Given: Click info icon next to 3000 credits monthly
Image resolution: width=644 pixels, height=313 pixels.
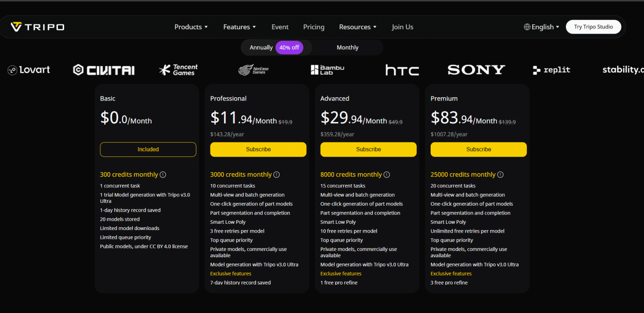Looking at the screenshot, I should 277,175.
